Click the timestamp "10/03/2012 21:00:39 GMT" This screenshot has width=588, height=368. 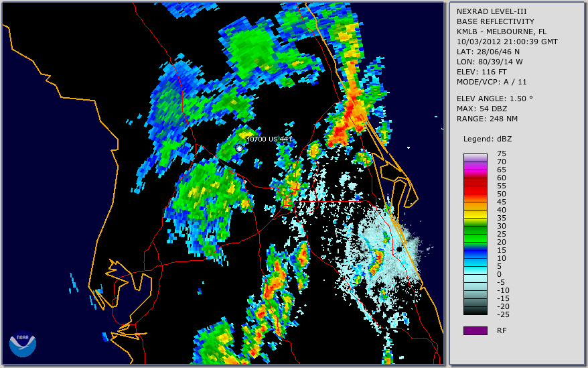(507, 42)
